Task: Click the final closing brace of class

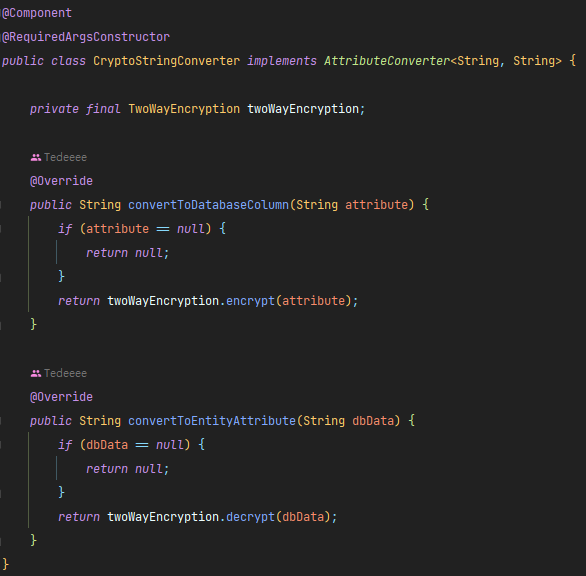Action: (5, 564)
